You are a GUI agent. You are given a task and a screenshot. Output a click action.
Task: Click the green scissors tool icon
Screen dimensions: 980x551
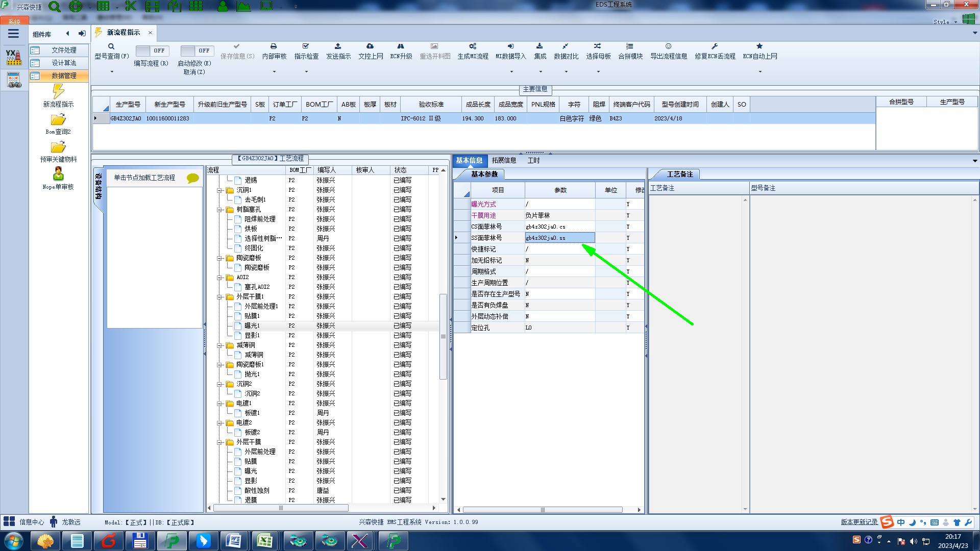pyautogui.click(x=131, y=6)
